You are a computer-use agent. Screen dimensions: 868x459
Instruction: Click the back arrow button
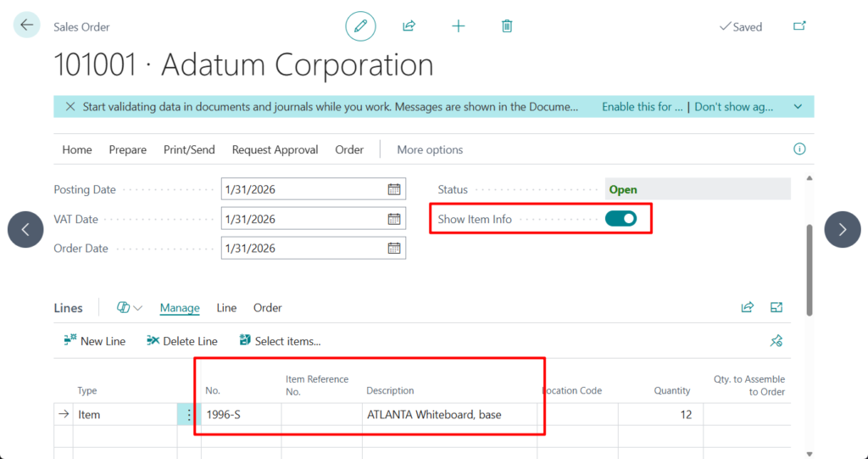26,25
